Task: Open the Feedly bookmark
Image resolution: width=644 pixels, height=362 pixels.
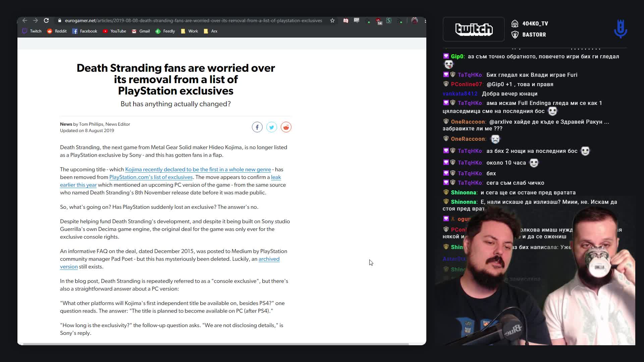Action: (x=165, y=31)
